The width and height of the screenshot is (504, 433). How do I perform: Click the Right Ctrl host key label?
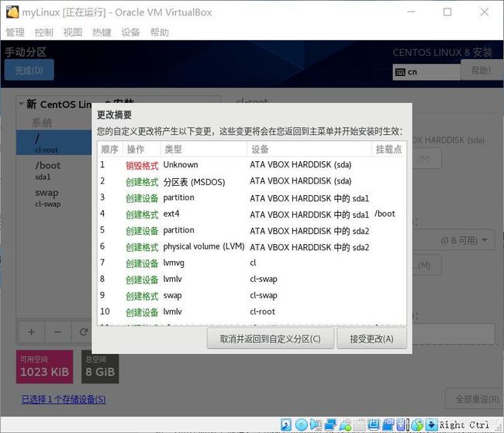point(464,425)
